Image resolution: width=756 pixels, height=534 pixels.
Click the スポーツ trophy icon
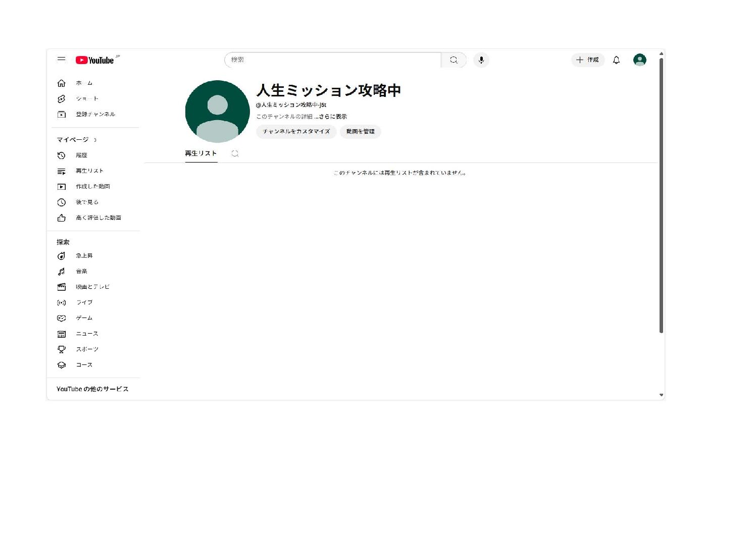[62, 349]
